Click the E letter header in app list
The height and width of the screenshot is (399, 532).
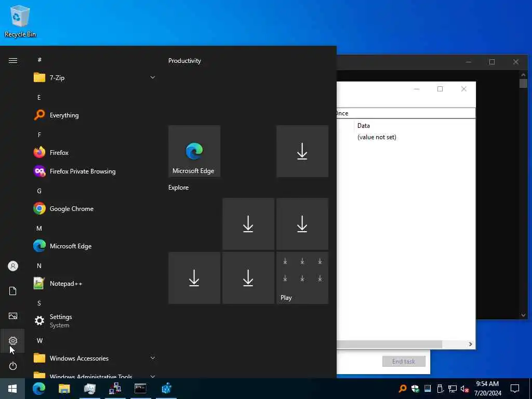39,97
